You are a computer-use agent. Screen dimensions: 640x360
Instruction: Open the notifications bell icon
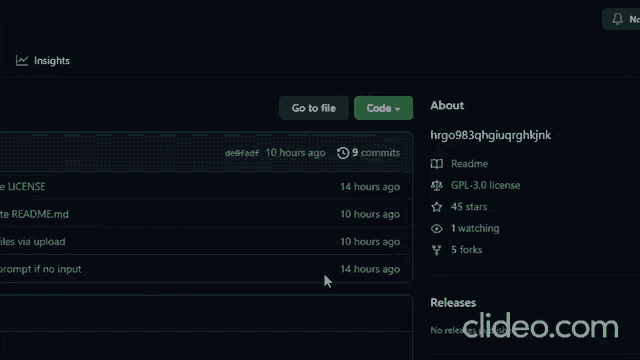pos(617,19)
